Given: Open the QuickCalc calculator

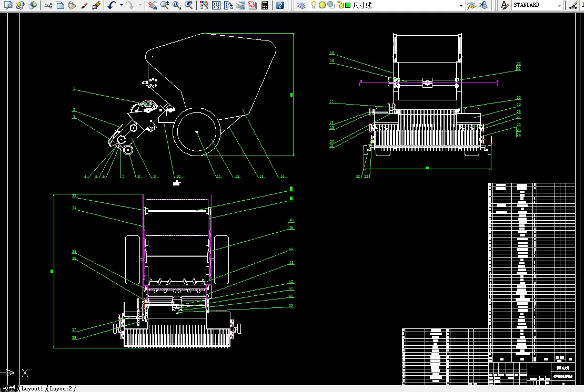Looking at the screenshot, I should click(265, 5).
